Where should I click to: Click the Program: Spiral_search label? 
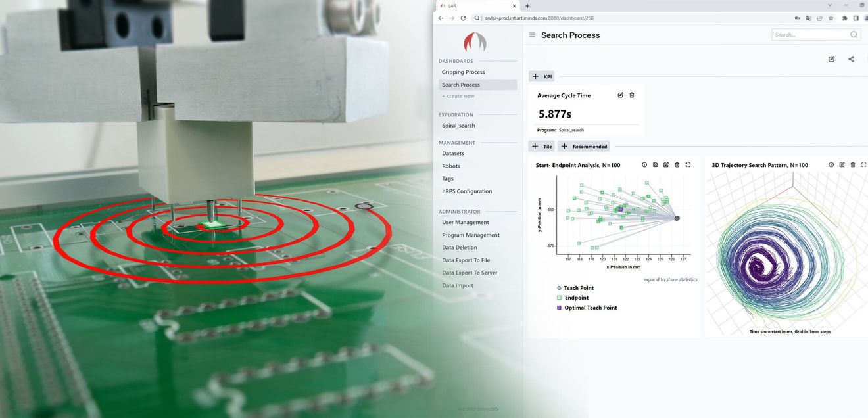tap(560, 130)
